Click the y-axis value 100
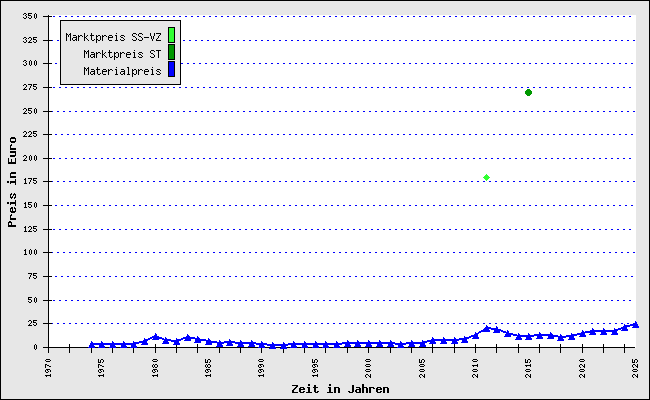 (30, 252)
